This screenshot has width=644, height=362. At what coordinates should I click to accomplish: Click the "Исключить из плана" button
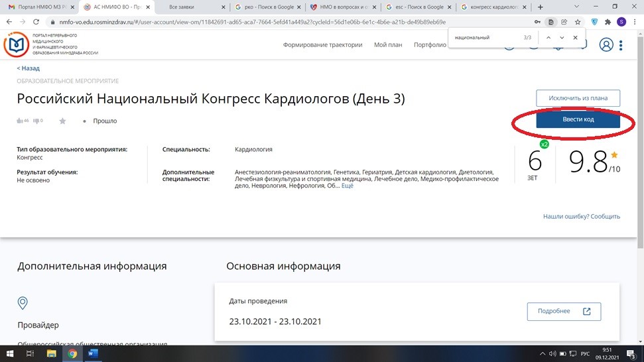click(x=578, y=98)
